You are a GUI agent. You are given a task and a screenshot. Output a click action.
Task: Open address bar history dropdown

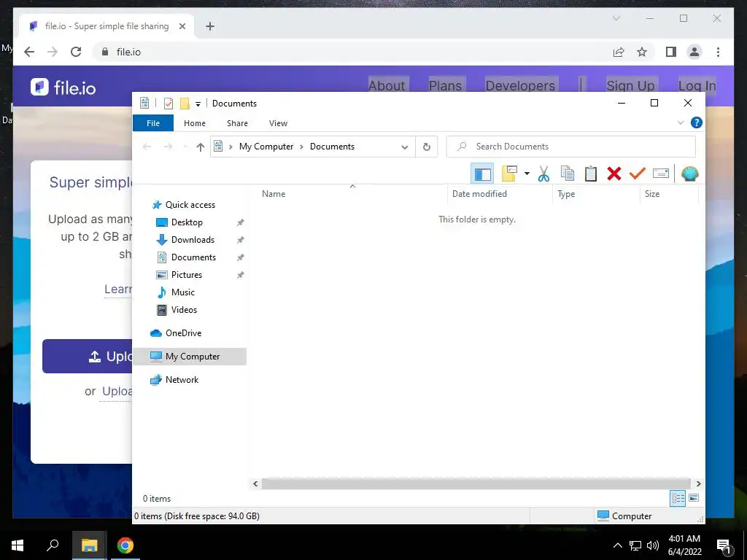point(404,147)
